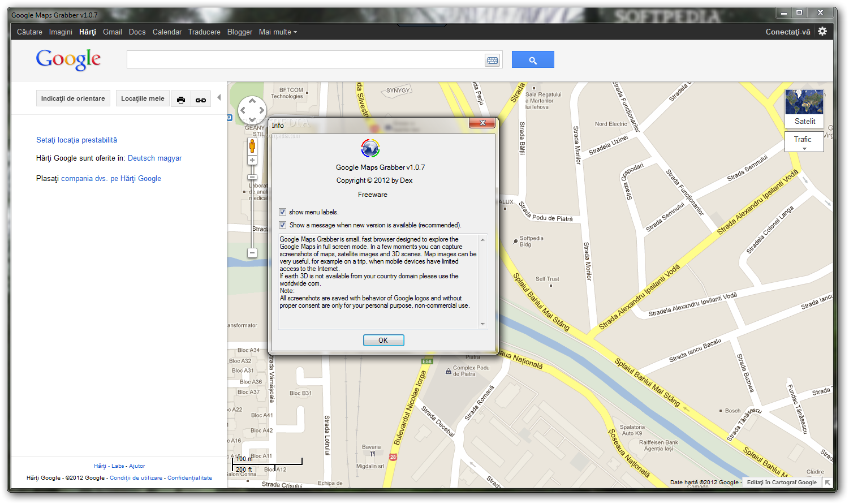Click the E58 road shield
849x504 pixels.
427,361
